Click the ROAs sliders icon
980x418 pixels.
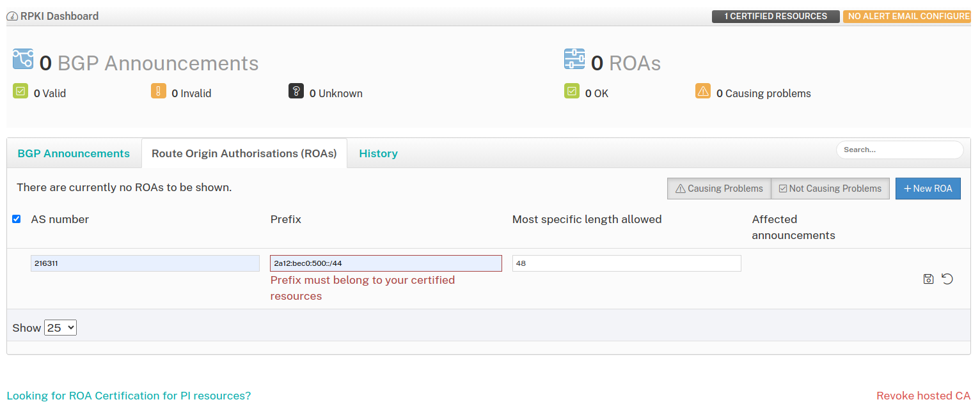pyautogui.click(x=574, y=59)
